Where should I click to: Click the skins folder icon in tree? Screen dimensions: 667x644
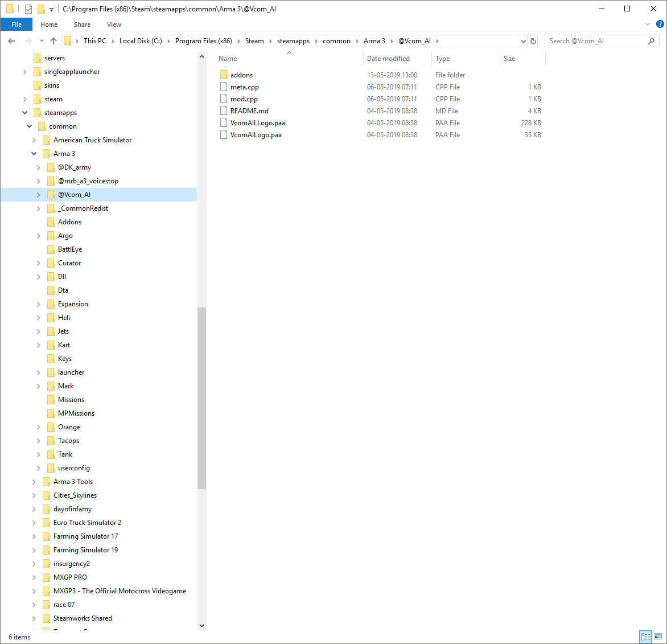(x=37, y=85)
